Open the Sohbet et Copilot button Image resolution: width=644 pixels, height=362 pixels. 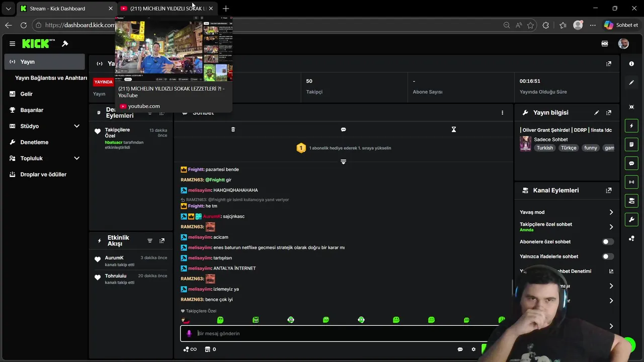click(621, 25)
